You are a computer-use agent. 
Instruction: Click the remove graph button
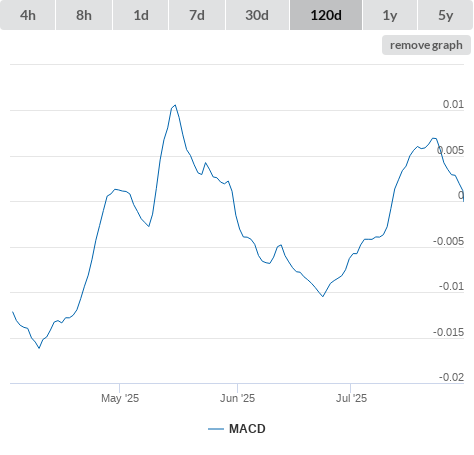pos(426,45)
